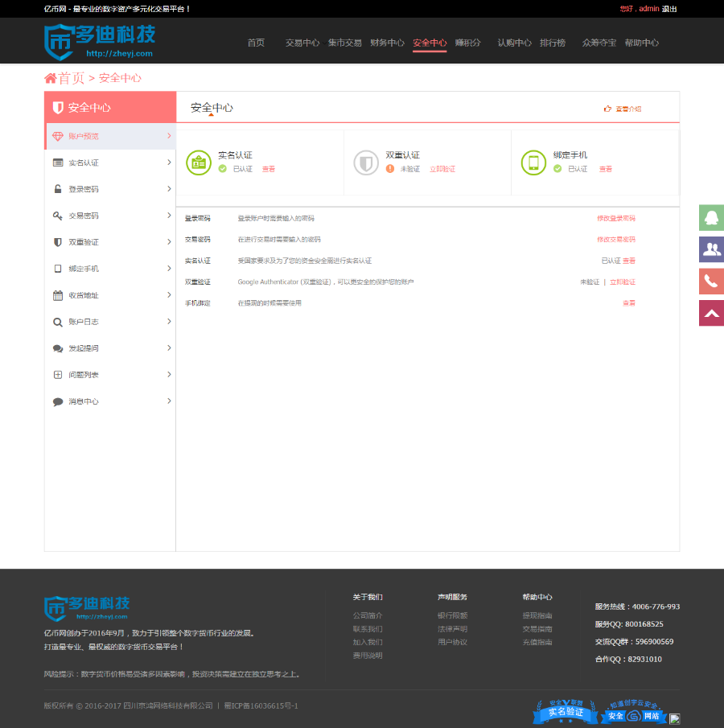Click the footer 多迪科技 logo
724x728 pixels.
pyautogui.click(x=87, y=608)
